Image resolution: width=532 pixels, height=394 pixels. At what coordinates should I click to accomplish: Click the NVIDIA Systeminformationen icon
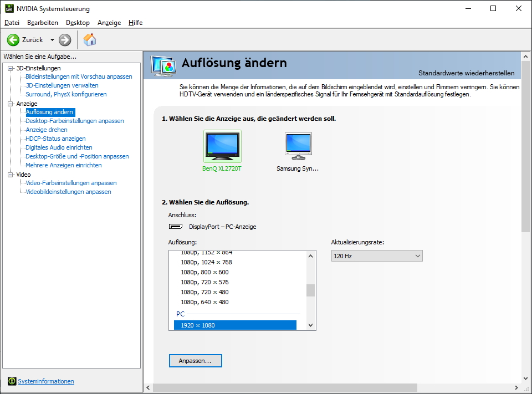pos(12,381)
